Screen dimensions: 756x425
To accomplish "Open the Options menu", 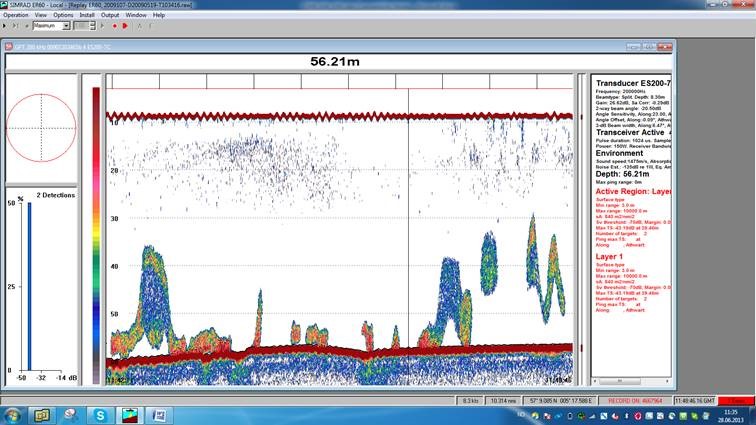I will [63, 15].
